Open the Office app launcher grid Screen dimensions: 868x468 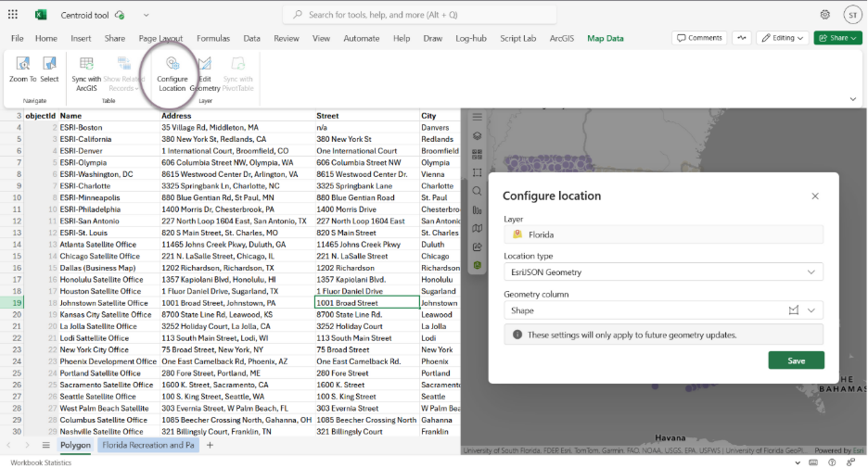13,15
